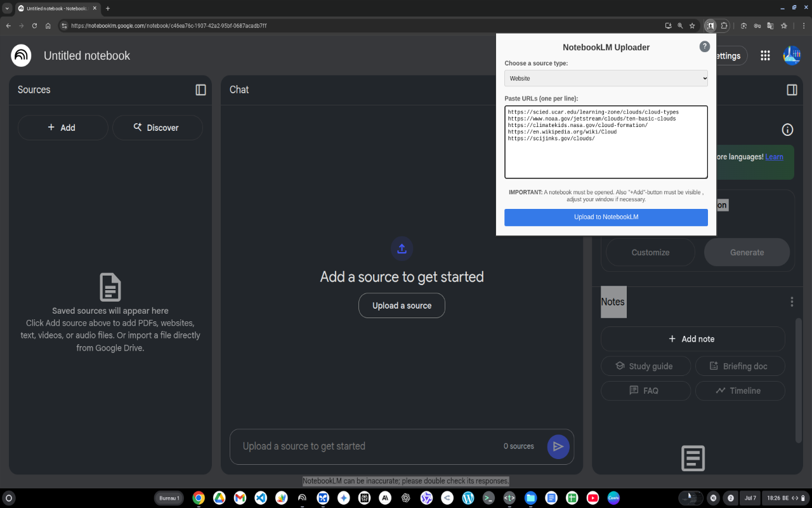The image size is (812, 508).
Task: Open Gmail from the shelf
Action: 240,498
